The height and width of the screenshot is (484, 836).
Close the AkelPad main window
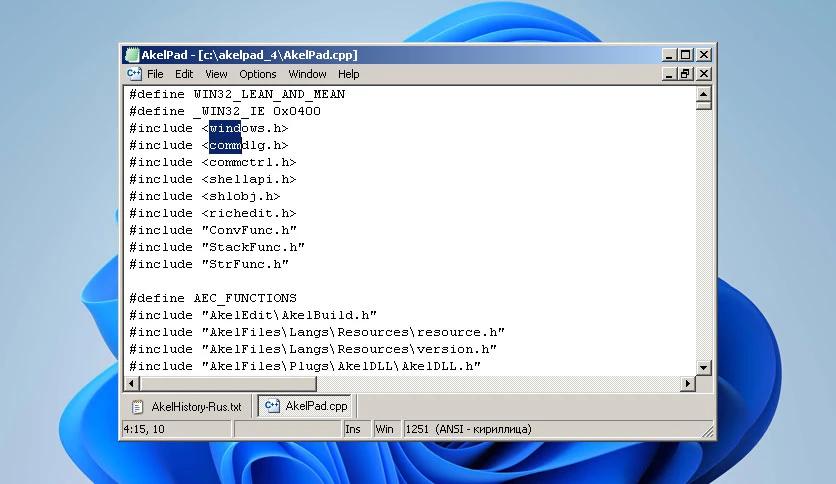tap(704, 55)
